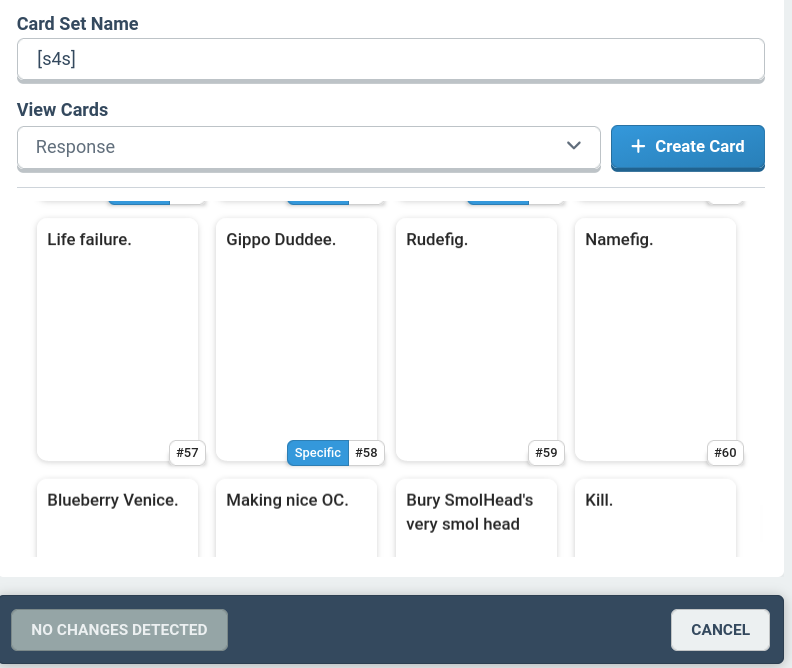Open the View Cards Response dropdown
This screenshot has width=792, height=668.
tap(309, 147)
